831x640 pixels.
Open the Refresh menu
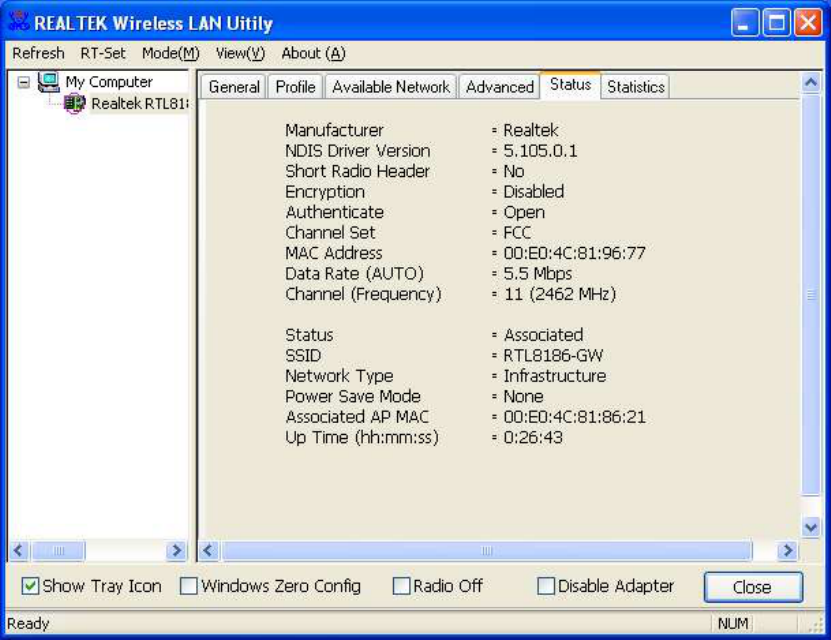coord(38,54)
